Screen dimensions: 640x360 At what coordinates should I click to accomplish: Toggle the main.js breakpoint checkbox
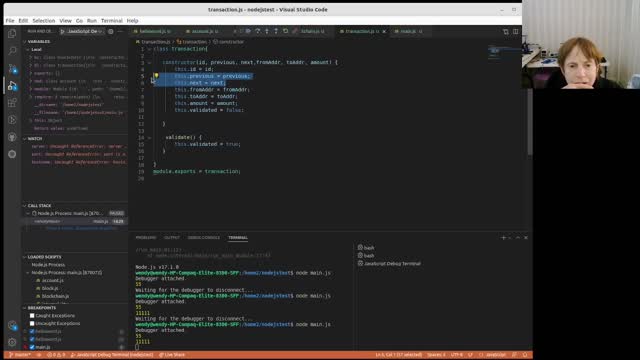click(32, 347)
